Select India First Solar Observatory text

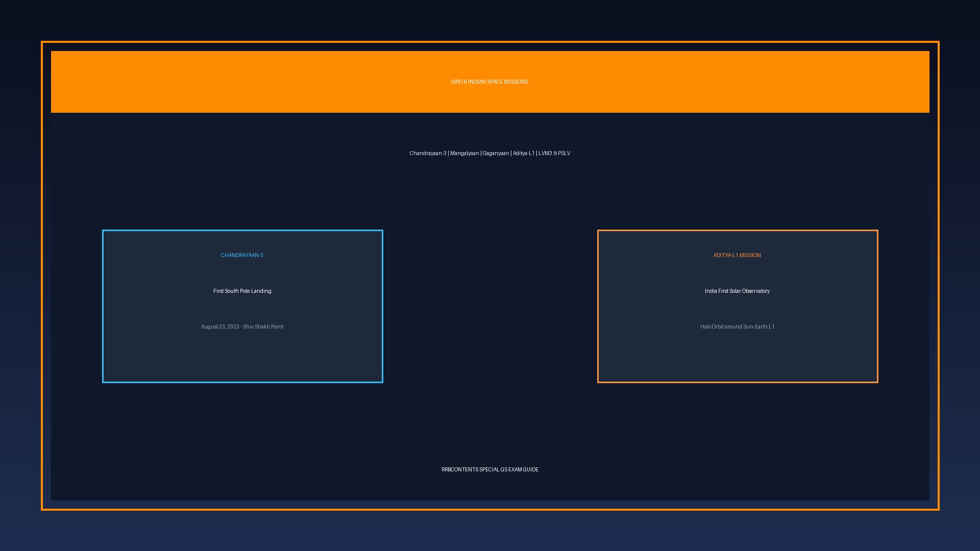pos(737,291)
